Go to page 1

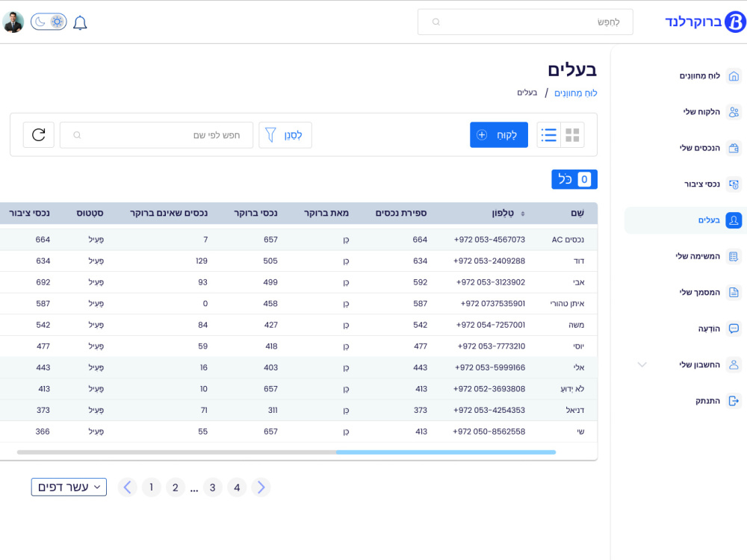click(152, 487)
